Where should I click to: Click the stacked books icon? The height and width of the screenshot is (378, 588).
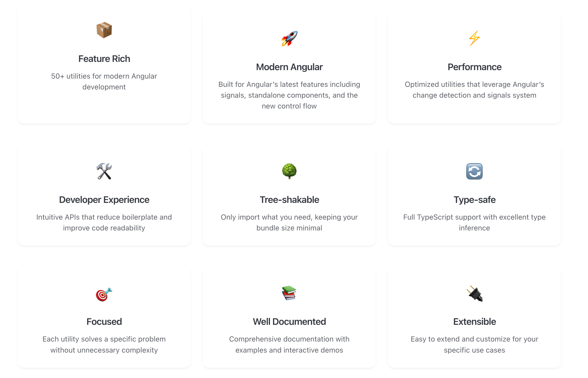[289, 293]
